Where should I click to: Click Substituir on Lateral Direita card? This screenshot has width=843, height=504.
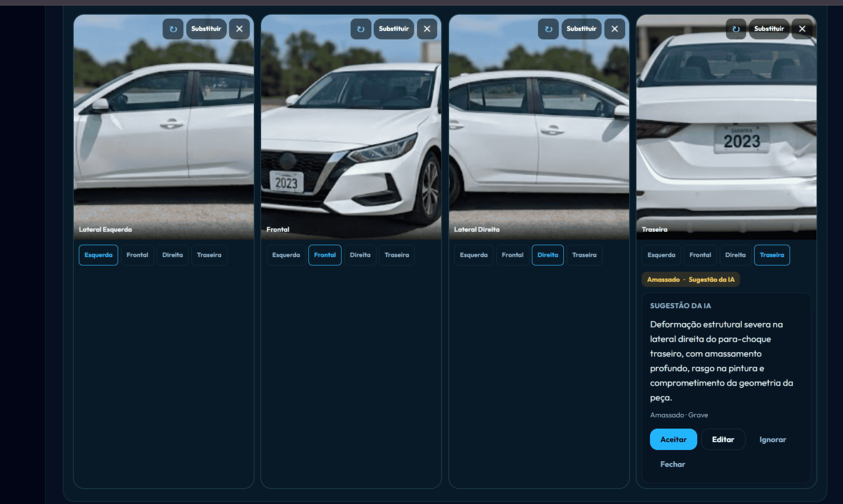(x=581, y=29)
